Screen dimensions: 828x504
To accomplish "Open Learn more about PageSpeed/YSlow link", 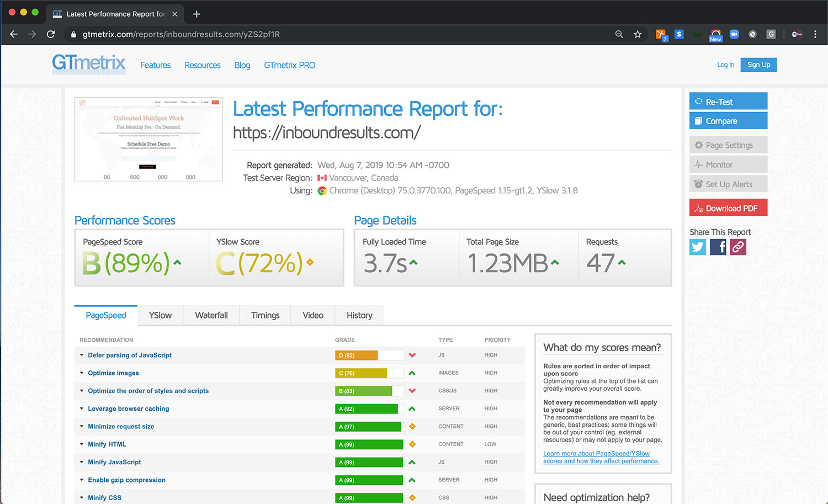I will (x=601, y=457).
